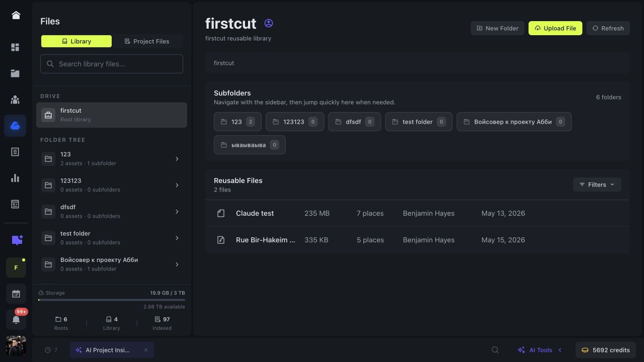644x362 pixels.
Task: Click the purple icon beside firstcut title
Action: [269, 23]
